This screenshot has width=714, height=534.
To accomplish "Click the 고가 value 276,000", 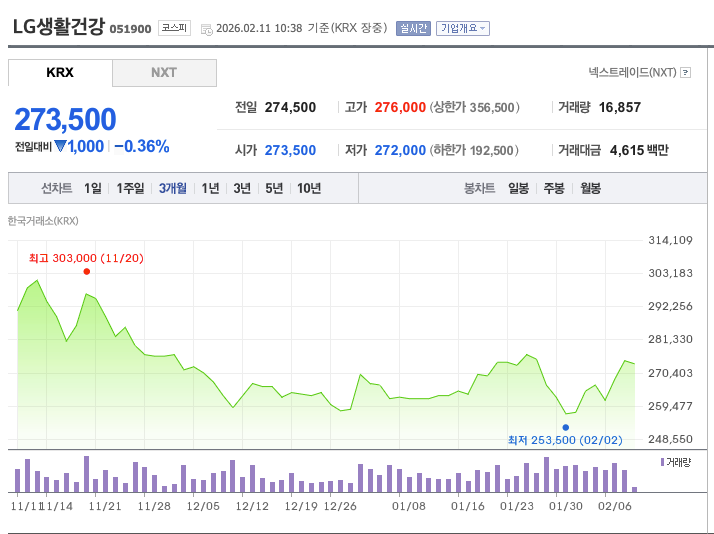I will (x=400, y=107).
